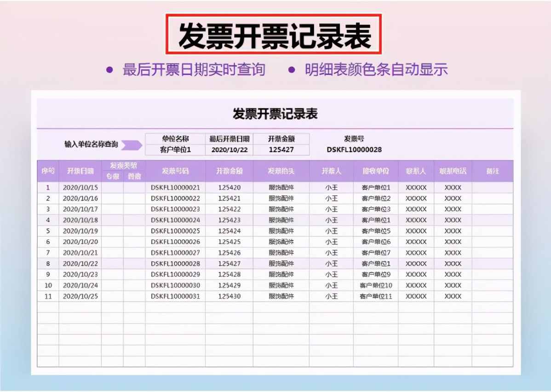Click the 开票人 column header

pos(331,171)
